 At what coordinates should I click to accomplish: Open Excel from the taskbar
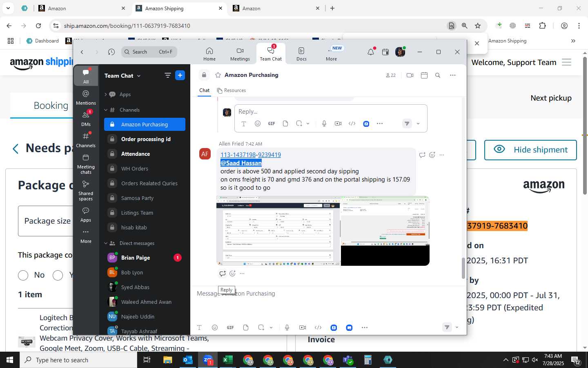click(227, 360)
